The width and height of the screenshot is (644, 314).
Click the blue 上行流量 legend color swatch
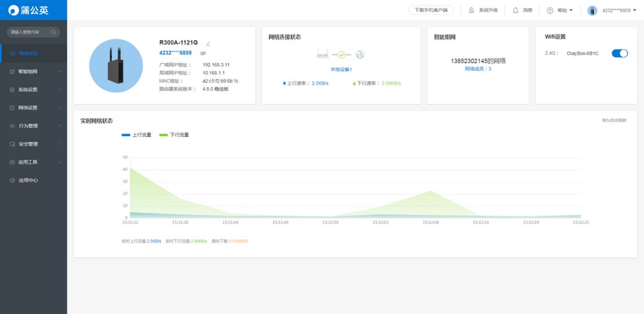click(126, 135)
